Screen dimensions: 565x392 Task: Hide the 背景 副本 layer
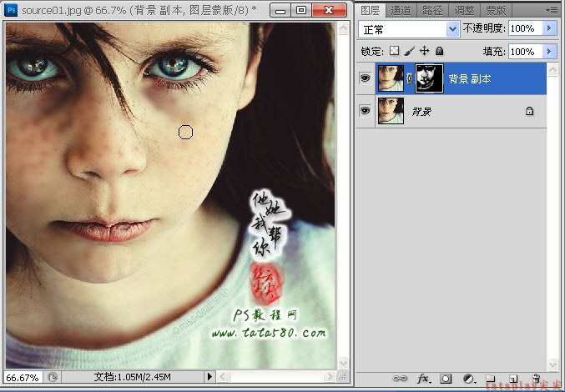(365, 78)
